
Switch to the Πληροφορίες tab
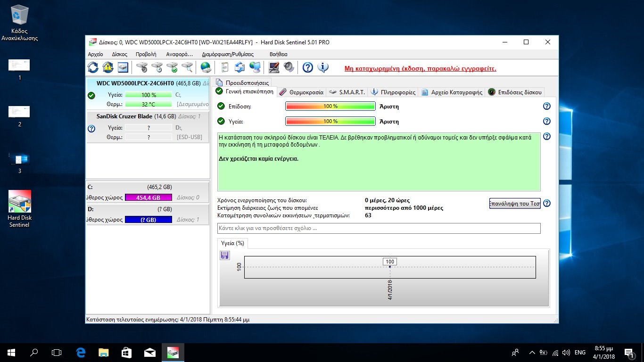393,92
